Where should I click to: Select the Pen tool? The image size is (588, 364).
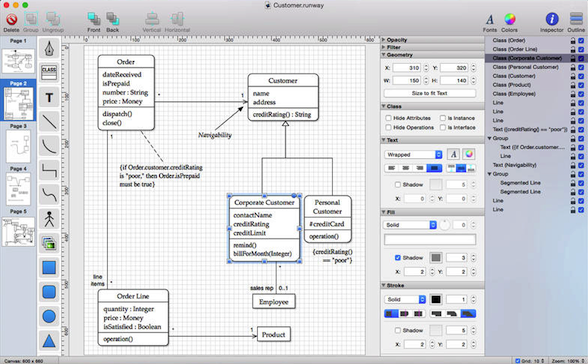(49, 49)
